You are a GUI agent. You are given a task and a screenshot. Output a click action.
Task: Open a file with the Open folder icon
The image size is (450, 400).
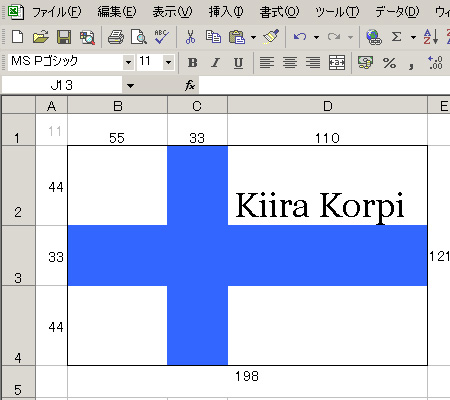[x=41, y=37]
